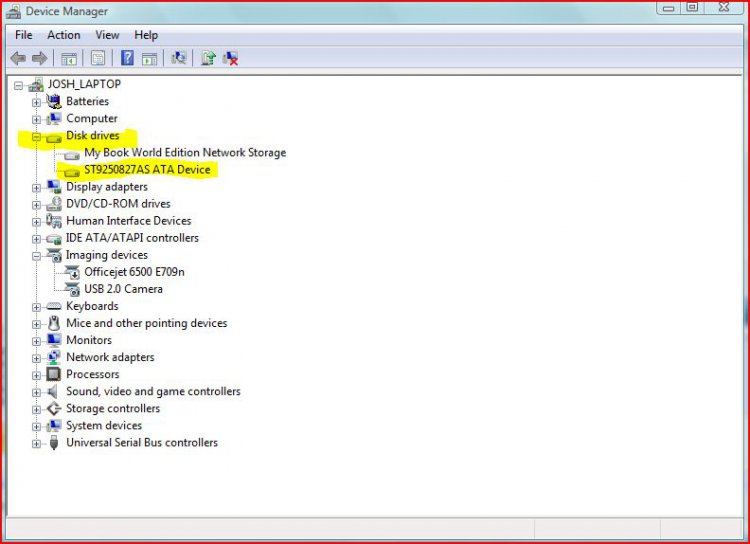Screen dimensions: 750x544
Task: Open the File menu
Action: 24,35
